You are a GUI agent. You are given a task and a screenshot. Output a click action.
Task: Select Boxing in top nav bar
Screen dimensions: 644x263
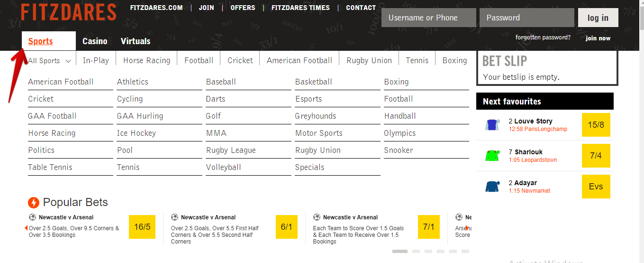454,61
